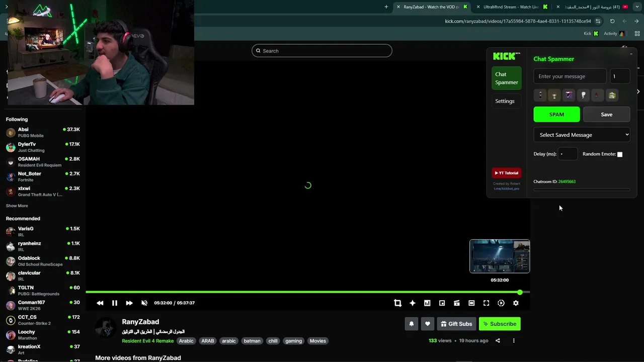Open VarisG in Recommended list
This screenshot has width=644, height=362.
pos(43,231)
